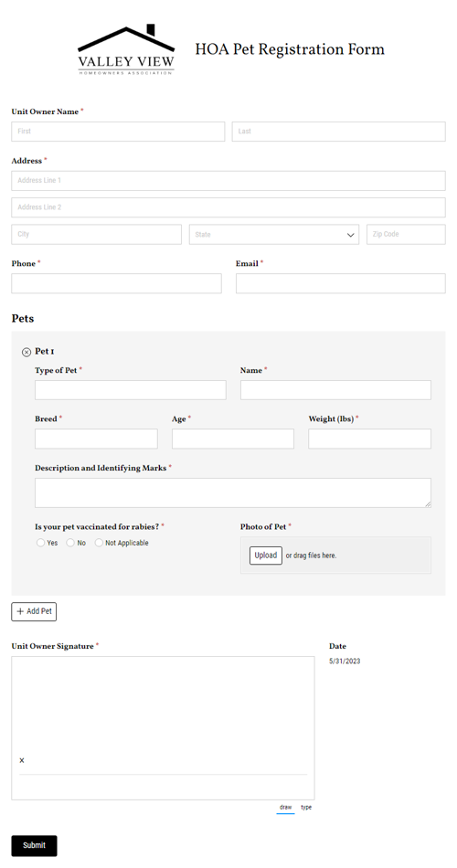
Task: Choose Not Applicable for rabies vaccination
Action: pyautogui.click(x=99, y=543)
